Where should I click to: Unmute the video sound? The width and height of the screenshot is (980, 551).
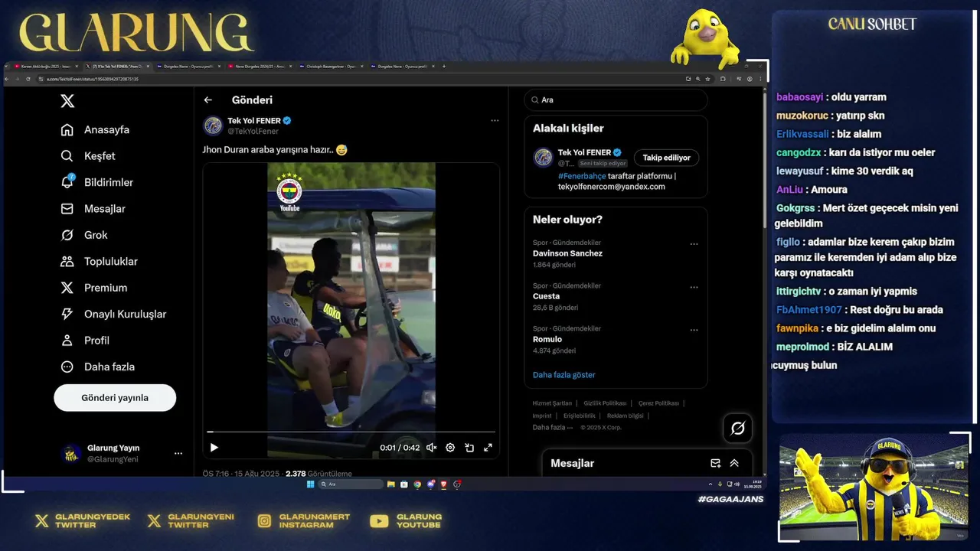(x=431, y=448)
